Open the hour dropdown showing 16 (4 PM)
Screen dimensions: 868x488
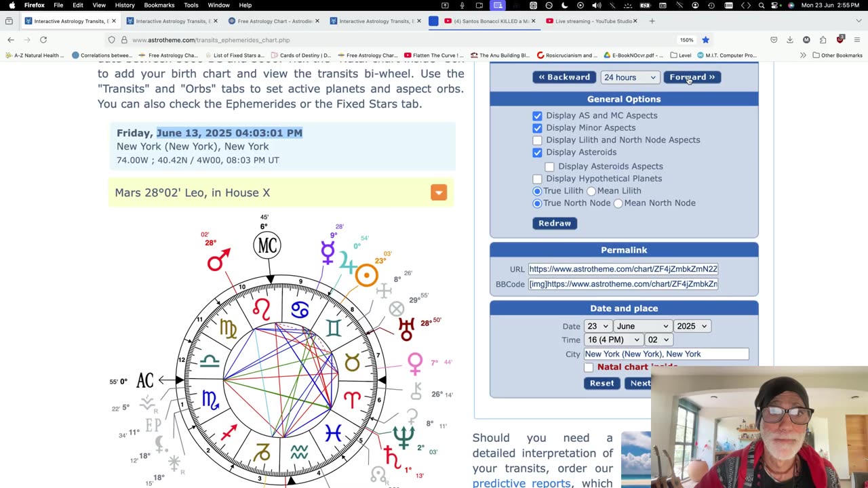point(613,340)
